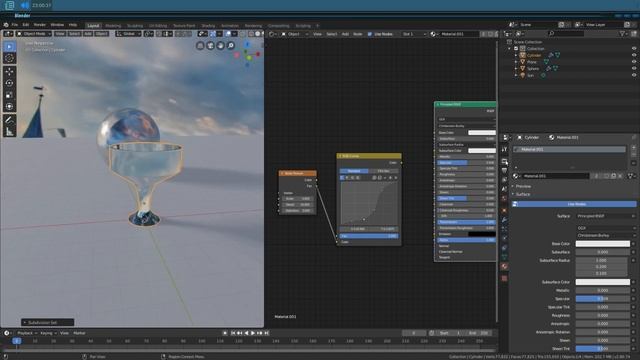Image resolution: width=640 pixels, height=360 pixels.
Task: Switch to the Layout workspace tab
Action: point(93,26)
